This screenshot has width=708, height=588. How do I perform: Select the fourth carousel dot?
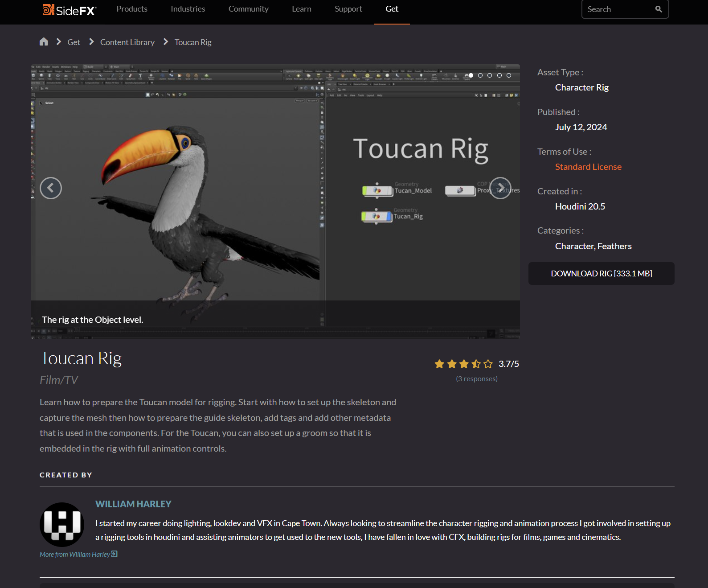click(499, 75)
